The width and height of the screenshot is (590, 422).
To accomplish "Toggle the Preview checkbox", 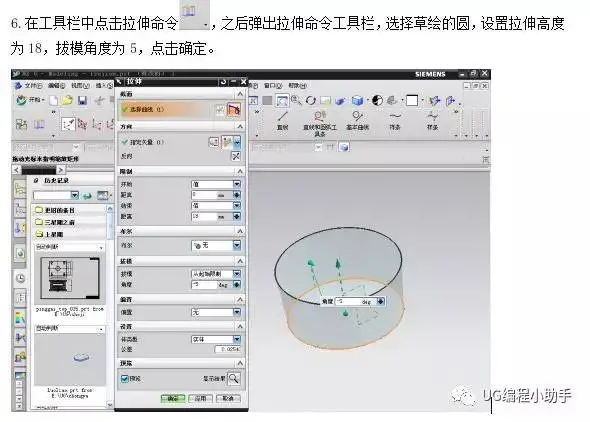I will tap(125, 378).
